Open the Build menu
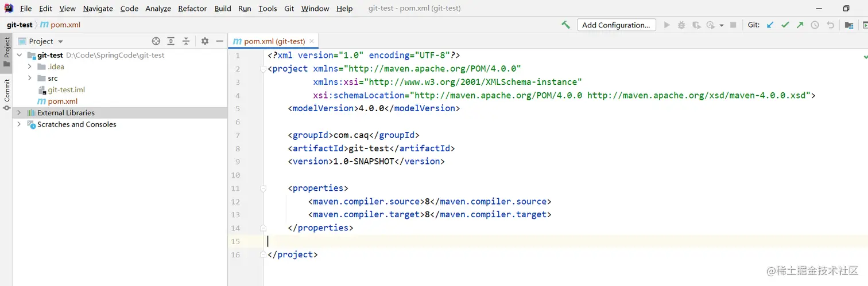 tap(223, 9)
